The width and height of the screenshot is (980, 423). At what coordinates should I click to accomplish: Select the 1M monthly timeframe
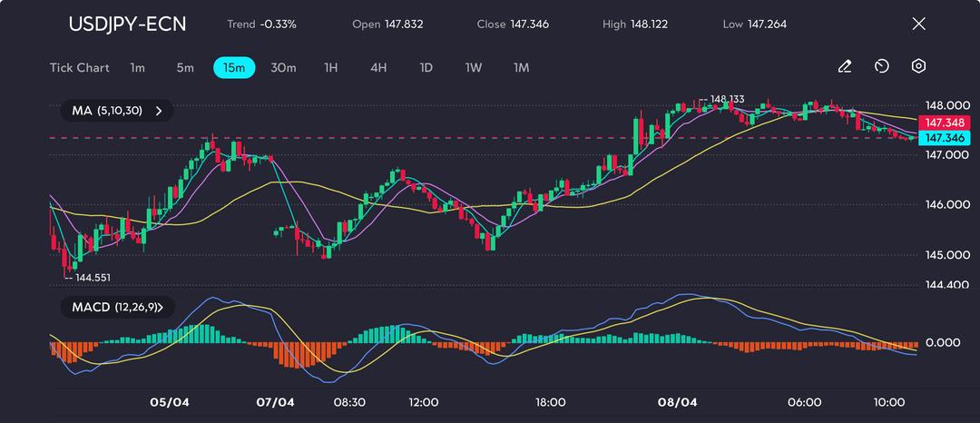click(x=521, y=67)
